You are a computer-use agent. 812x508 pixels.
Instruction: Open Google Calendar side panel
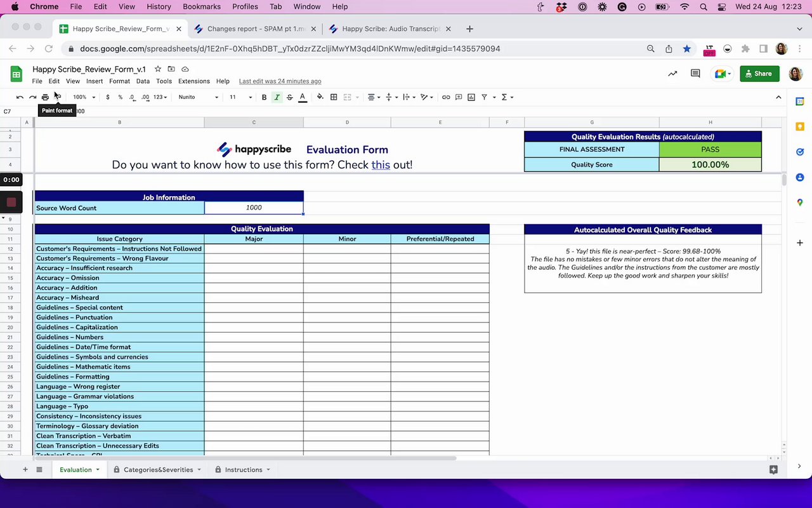[x=800, y=102]
